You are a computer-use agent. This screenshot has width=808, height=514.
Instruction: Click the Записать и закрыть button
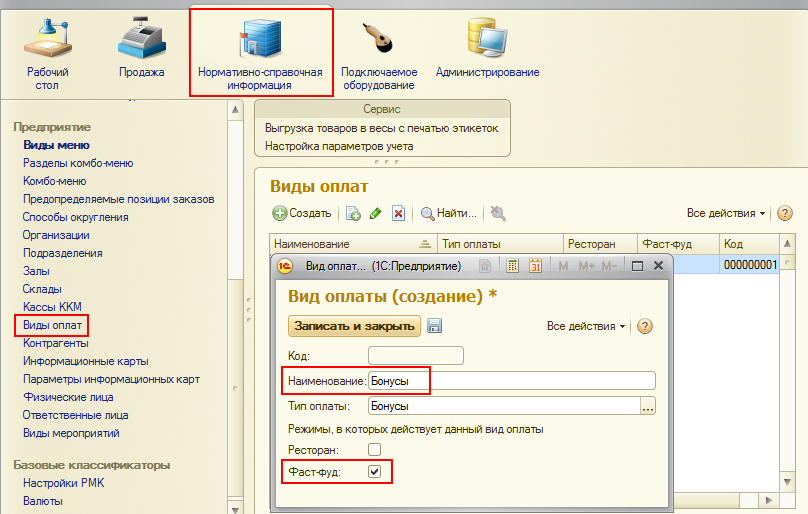(355, 326)
